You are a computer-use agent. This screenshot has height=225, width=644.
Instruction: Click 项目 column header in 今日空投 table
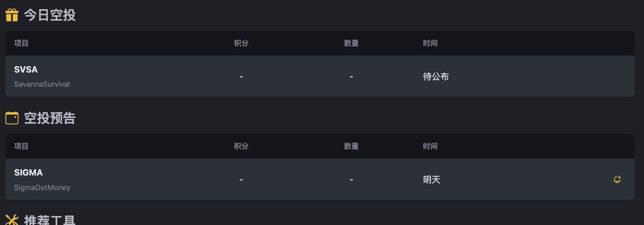[x=21, y=43]
